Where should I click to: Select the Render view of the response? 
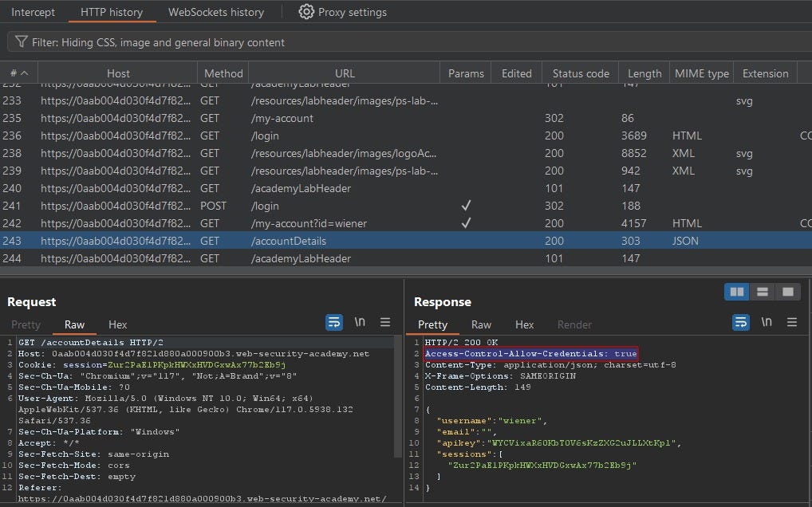[574, 324]
